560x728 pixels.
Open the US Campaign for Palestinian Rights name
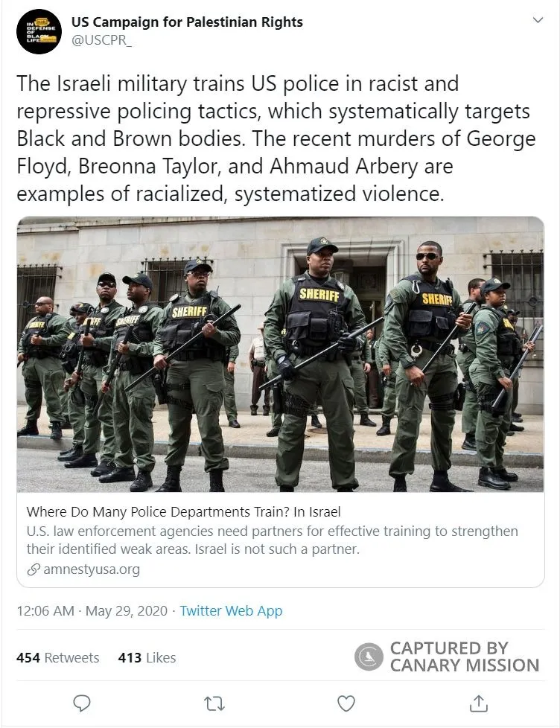[186, 22]
